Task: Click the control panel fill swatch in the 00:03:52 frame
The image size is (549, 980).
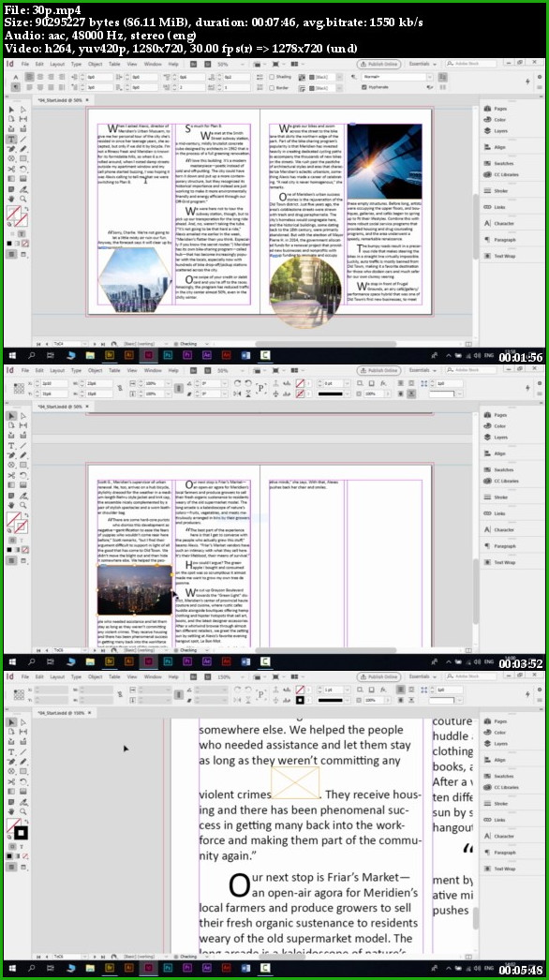Action: [300, 382]
